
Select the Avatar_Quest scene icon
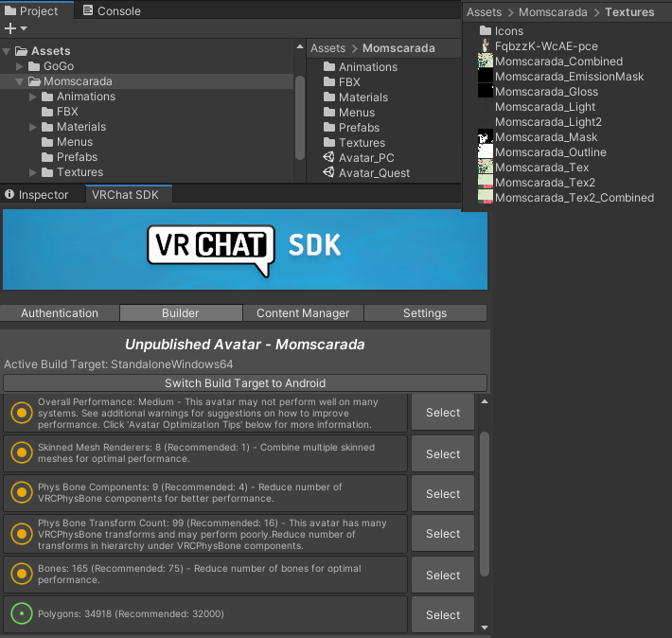click(328, 172)
